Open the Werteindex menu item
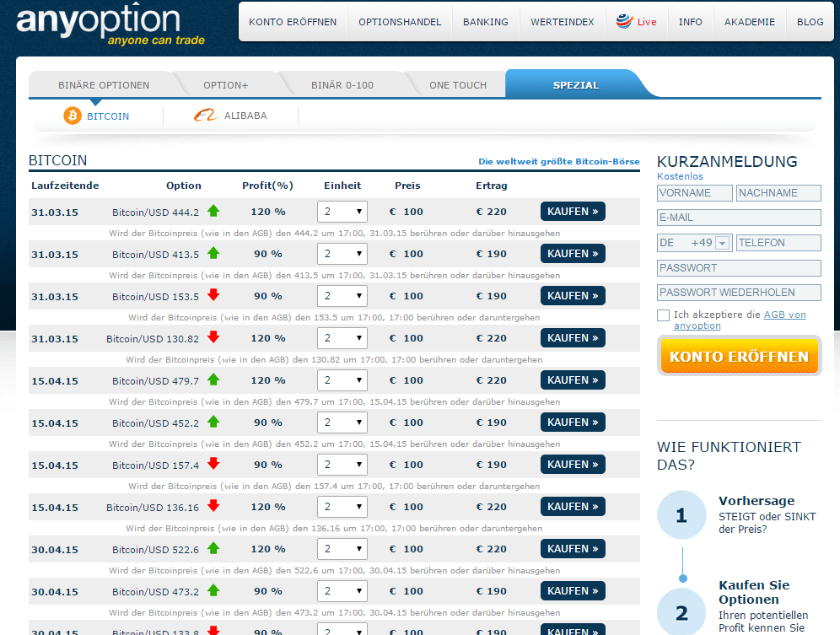The width and height of the screenshot is (840, 635). [x=563, y=22]
